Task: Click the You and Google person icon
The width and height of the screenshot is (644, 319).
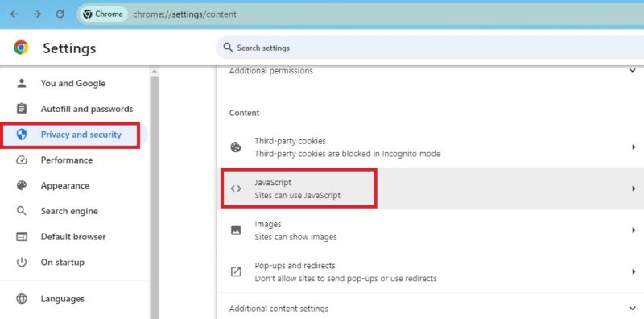Action: 22,83
